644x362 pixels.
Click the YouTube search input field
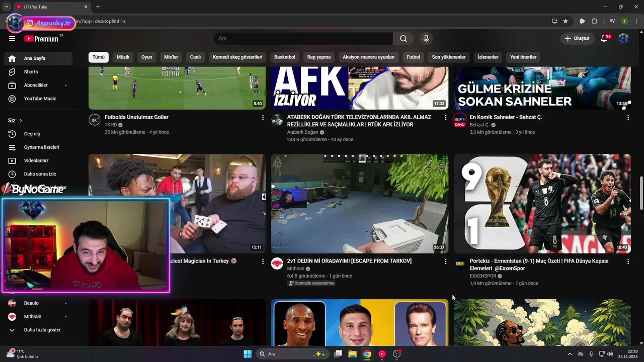pyautogui.click(x=303, y=39)
